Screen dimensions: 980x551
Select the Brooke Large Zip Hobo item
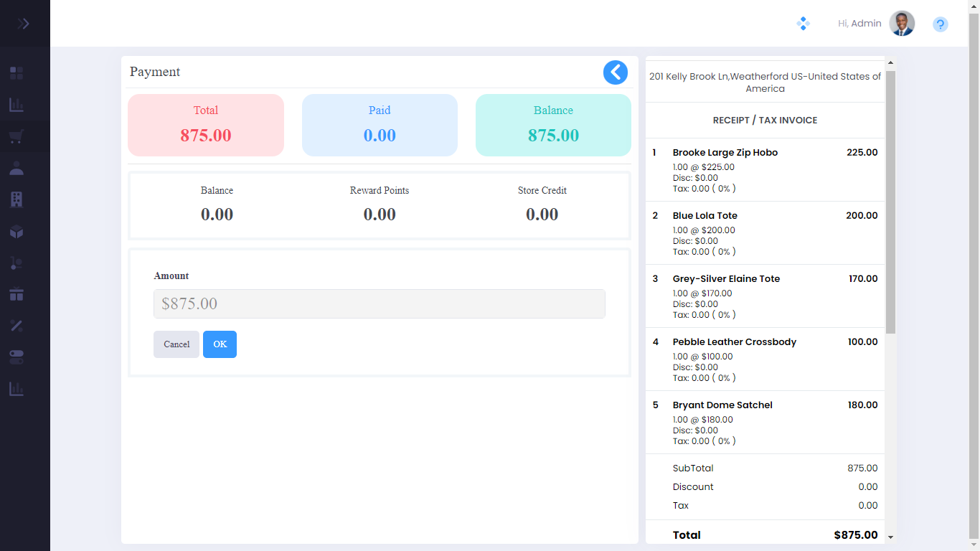point(725,153)
